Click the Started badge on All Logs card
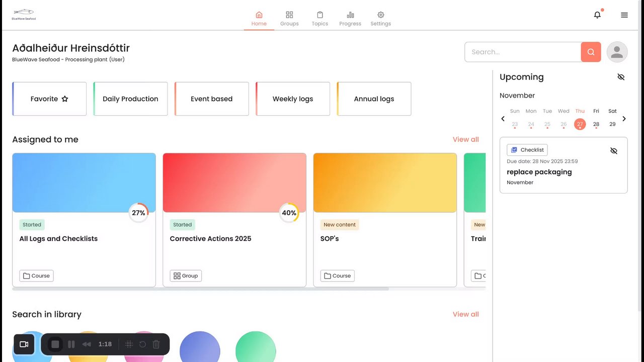644x362 pixels. pos(32,225)
